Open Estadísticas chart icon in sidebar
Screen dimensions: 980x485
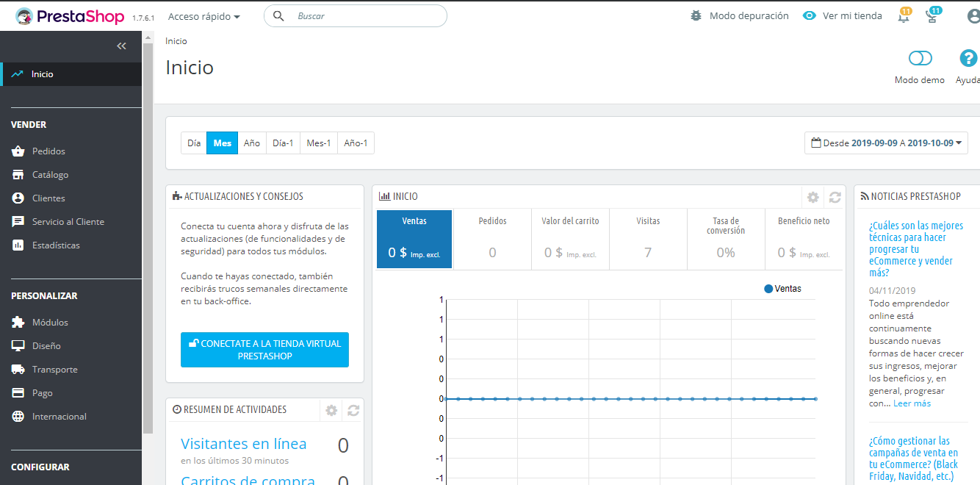(18, 245)
